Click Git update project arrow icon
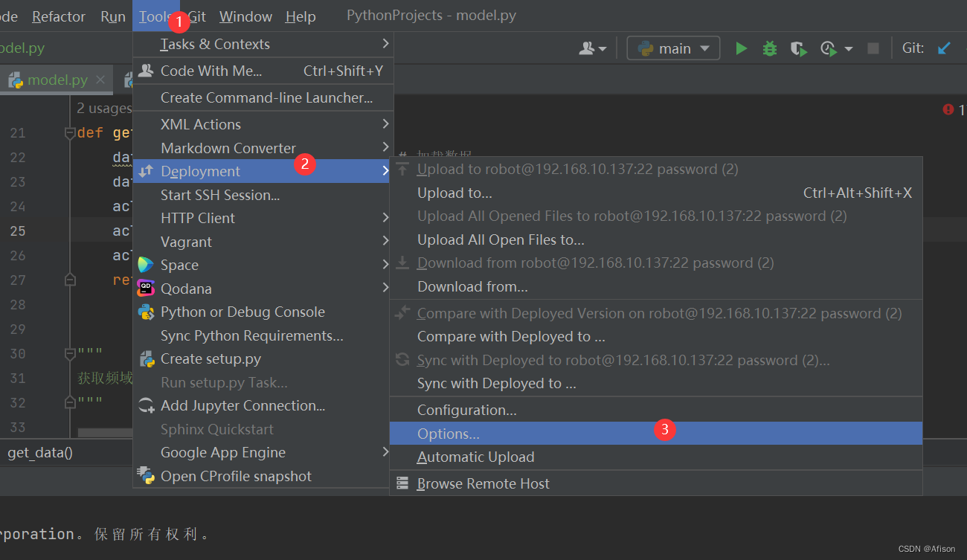The image size is (967, 560). coord(944,48)
